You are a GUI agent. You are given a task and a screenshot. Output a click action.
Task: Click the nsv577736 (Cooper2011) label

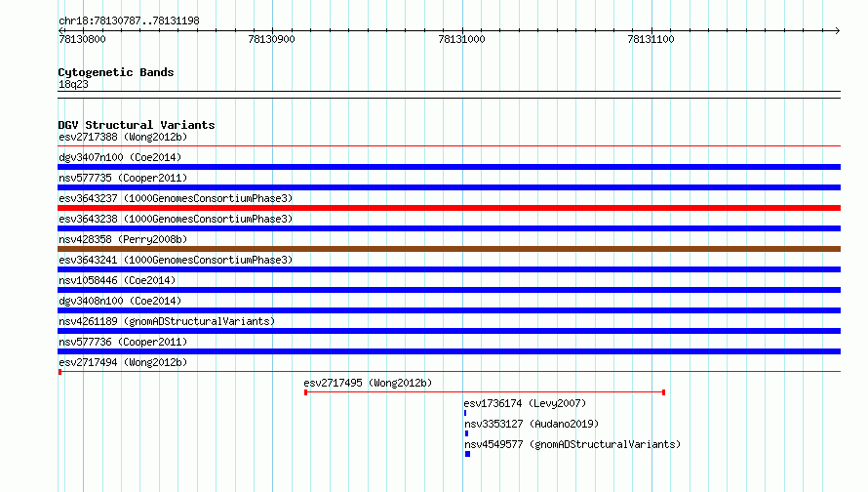tap(123, 342)
